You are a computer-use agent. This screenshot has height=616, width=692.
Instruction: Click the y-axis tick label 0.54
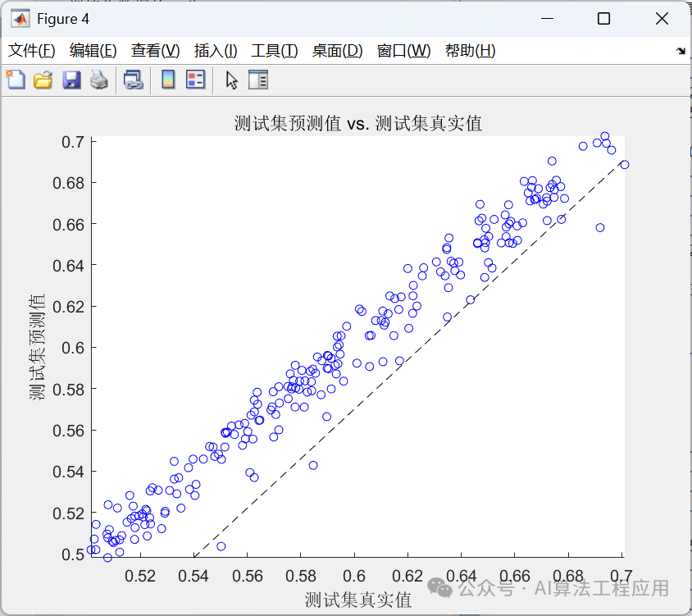(x=68, y=472)
